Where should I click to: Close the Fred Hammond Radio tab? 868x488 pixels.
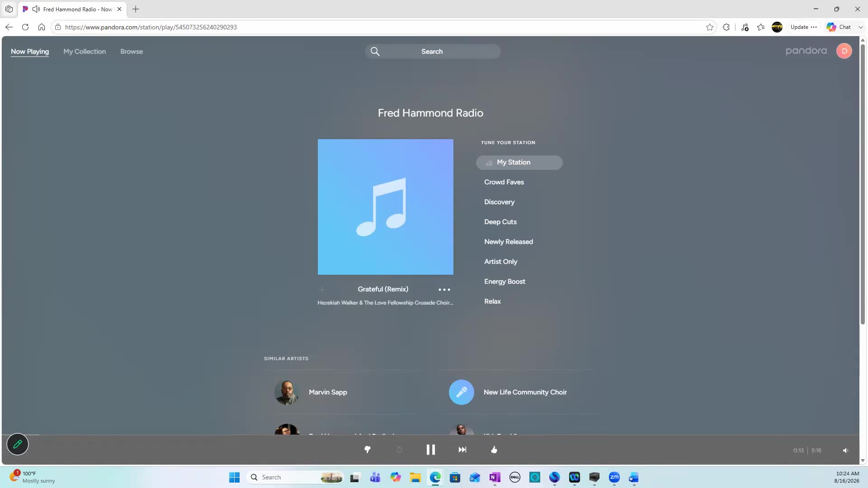pos(119,9)
